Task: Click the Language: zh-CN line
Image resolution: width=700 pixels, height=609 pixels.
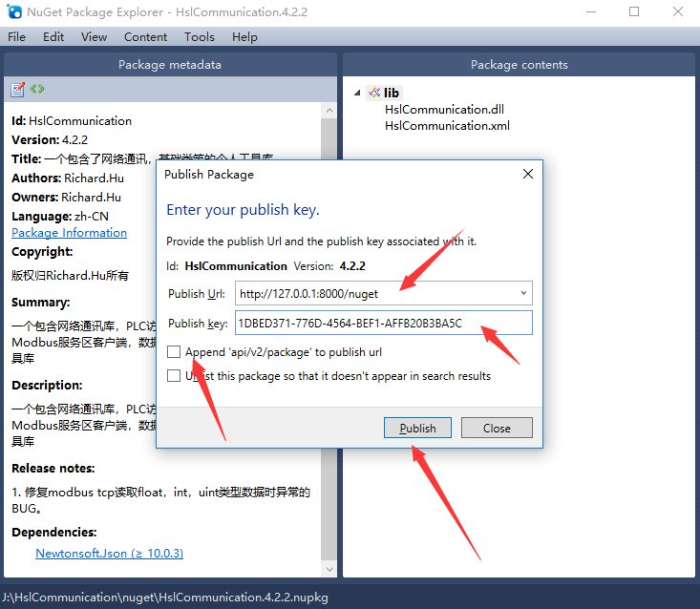Action: pyautogui.click(x=60, y=217)
